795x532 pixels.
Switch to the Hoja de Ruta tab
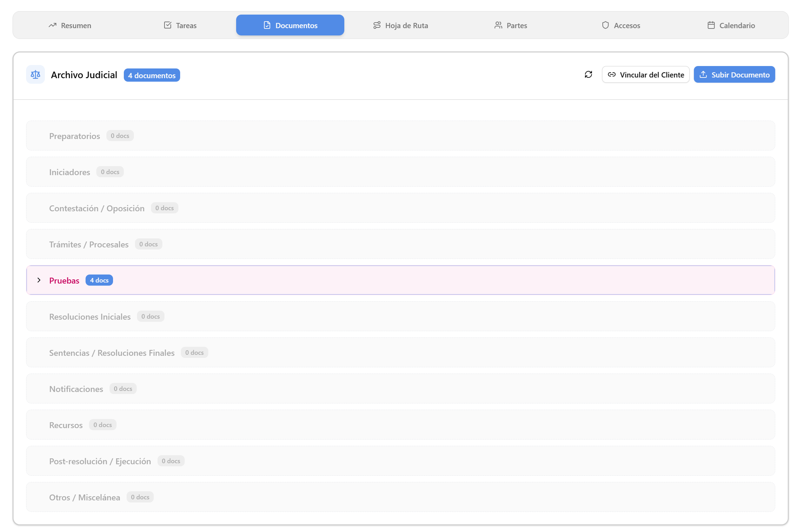click(400, 25)
